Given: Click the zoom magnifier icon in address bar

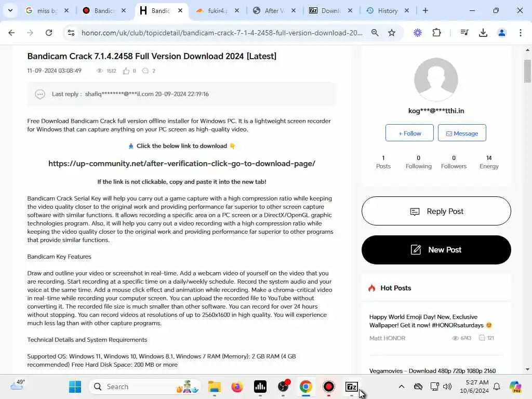Looking at the screenshot, I should pyautogui.click(x=375, y=33).
